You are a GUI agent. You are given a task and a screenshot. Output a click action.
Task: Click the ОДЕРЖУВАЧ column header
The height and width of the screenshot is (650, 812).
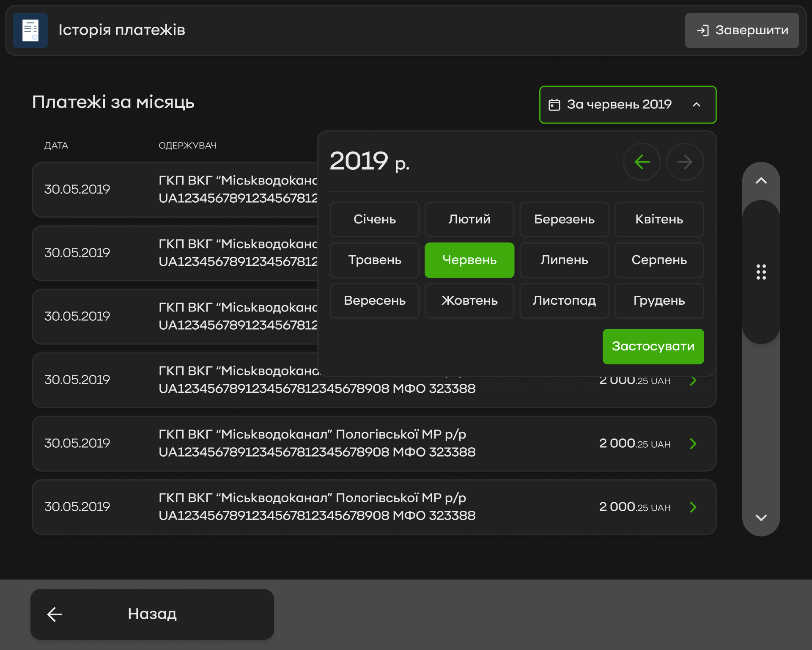pyautogui.click(x=187, y=146)
